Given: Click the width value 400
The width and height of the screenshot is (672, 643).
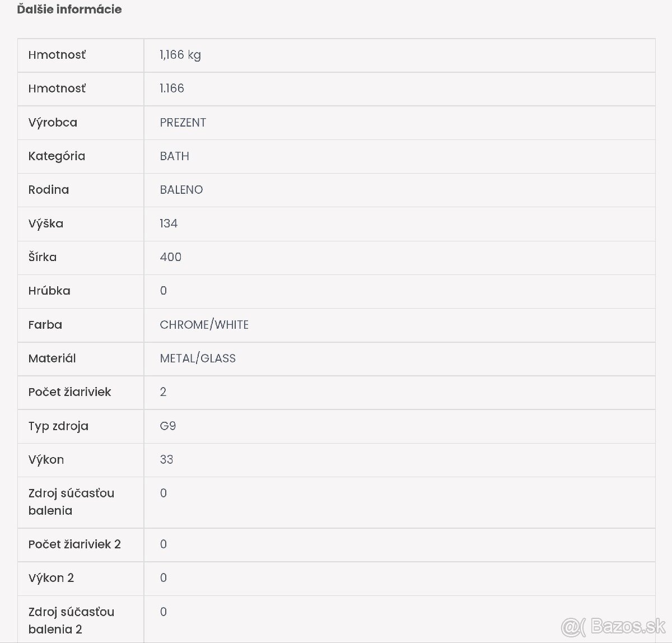Looking at the screenshot, I should (170, 257).
